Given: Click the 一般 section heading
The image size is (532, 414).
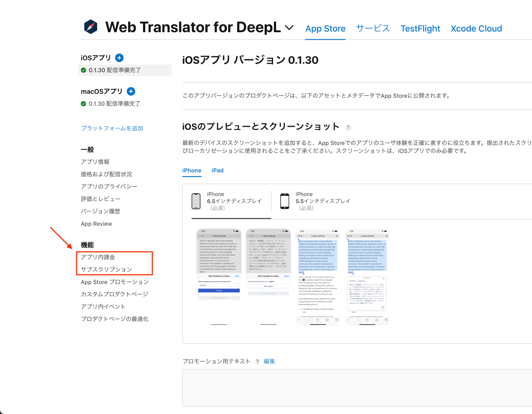Looking at the screenshot, I should pos(87,150).
